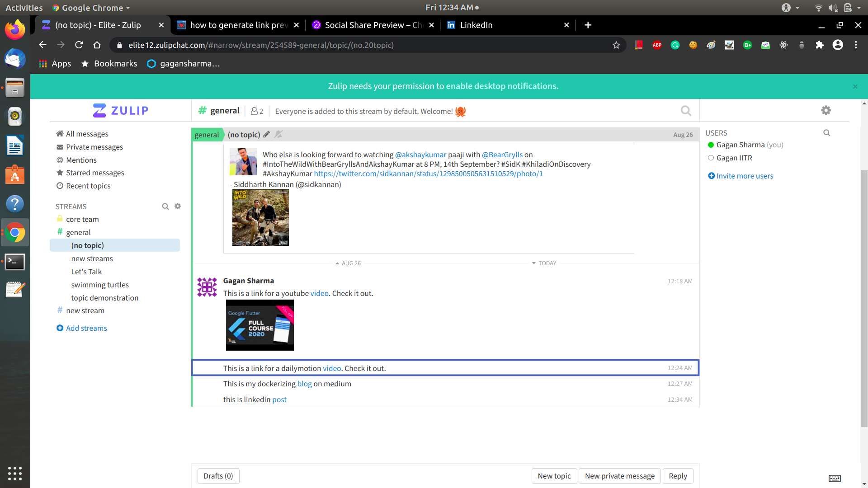This screenshot has width=868, height=488.
Task: Open Thunderbird mail from the dock
Action: tap(15, 59)
